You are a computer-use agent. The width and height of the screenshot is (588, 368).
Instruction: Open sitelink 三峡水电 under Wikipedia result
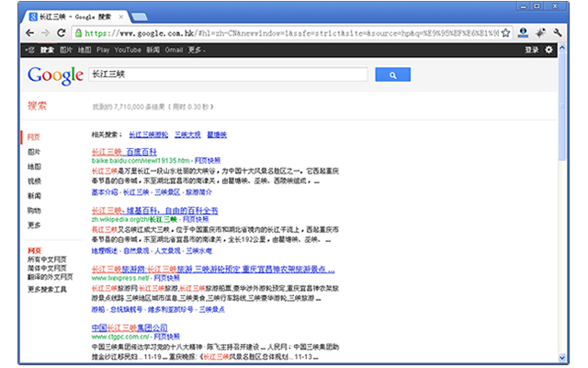click(199, 251)
